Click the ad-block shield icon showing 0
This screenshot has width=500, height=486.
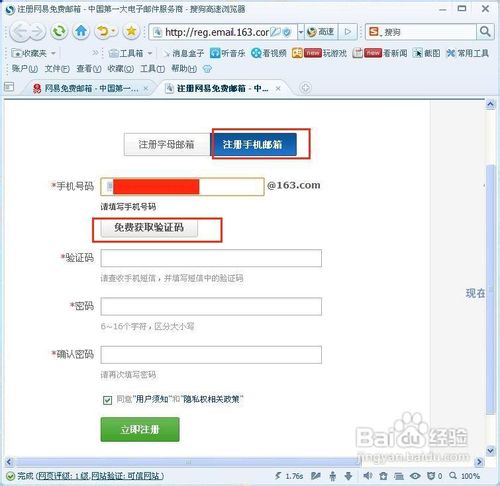[x=435, y=476]
